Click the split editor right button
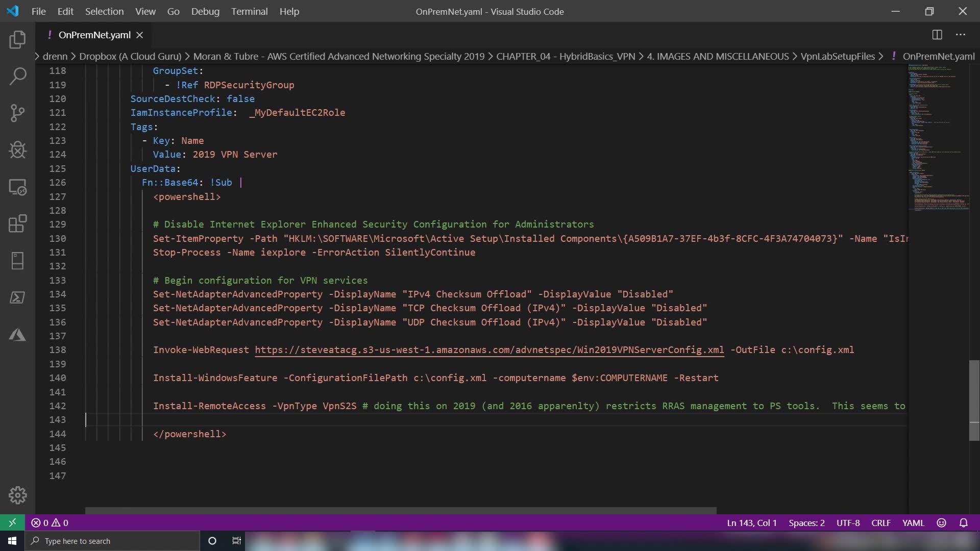This screenshot has width=980, height=551. [937, 35]
